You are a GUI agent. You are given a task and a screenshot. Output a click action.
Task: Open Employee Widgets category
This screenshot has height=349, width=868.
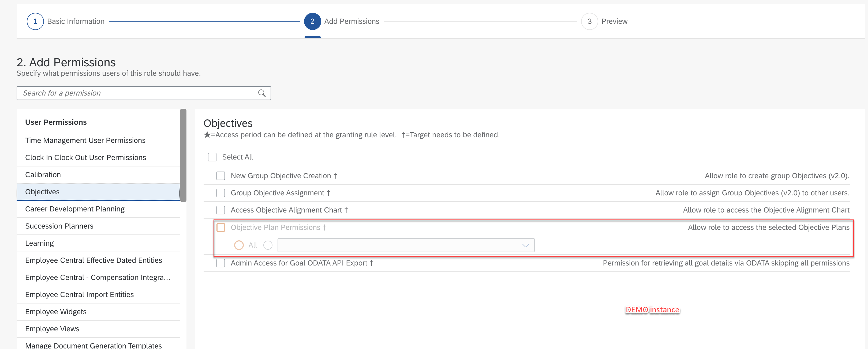coord(98,312)
